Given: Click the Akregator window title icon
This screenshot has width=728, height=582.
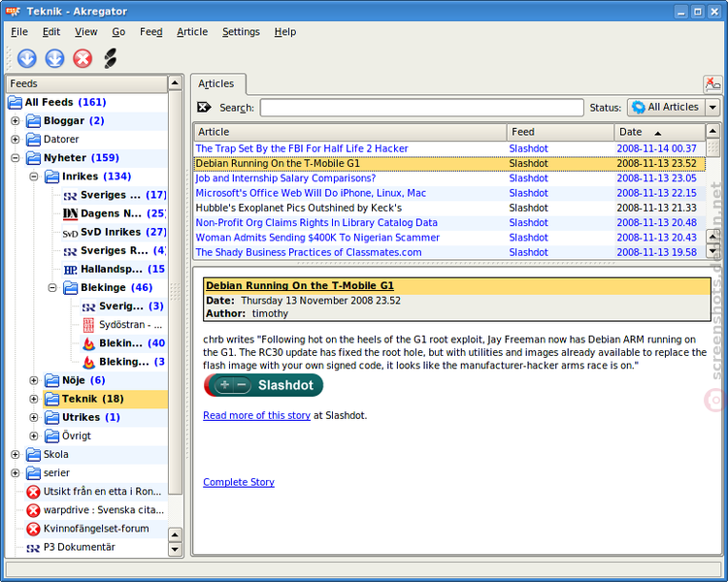Looking at the screenshot, I should 14,11.
